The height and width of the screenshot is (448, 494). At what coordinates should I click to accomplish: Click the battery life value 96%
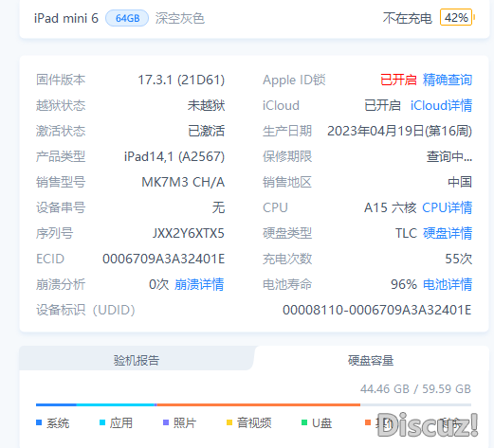coord(404,284)
